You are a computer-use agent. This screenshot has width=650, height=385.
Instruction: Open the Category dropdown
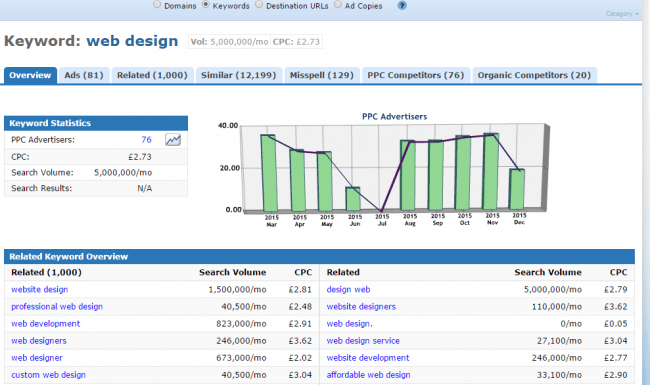[x=622, y=14]
